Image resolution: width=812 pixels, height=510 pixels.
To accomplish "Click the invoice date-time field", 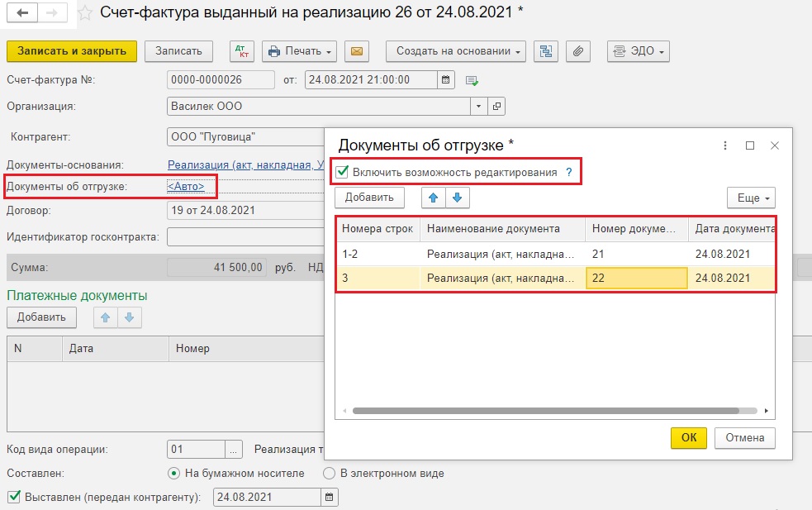I will 371,80.
